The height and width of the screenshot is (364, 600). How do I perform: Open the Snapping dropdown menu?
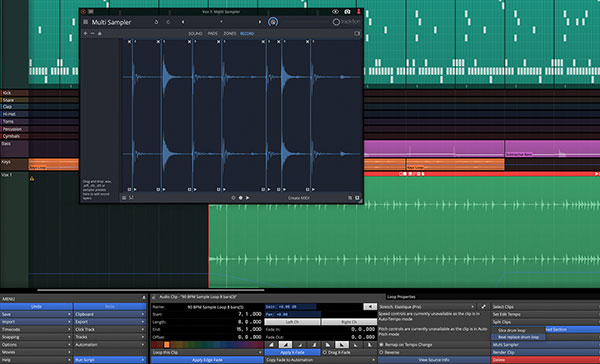coord(36,337)
